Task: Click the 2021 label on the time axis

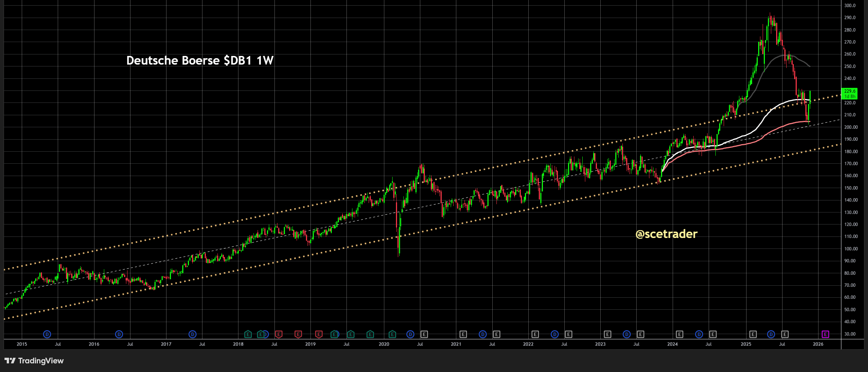Action: [x=456, y=344]
